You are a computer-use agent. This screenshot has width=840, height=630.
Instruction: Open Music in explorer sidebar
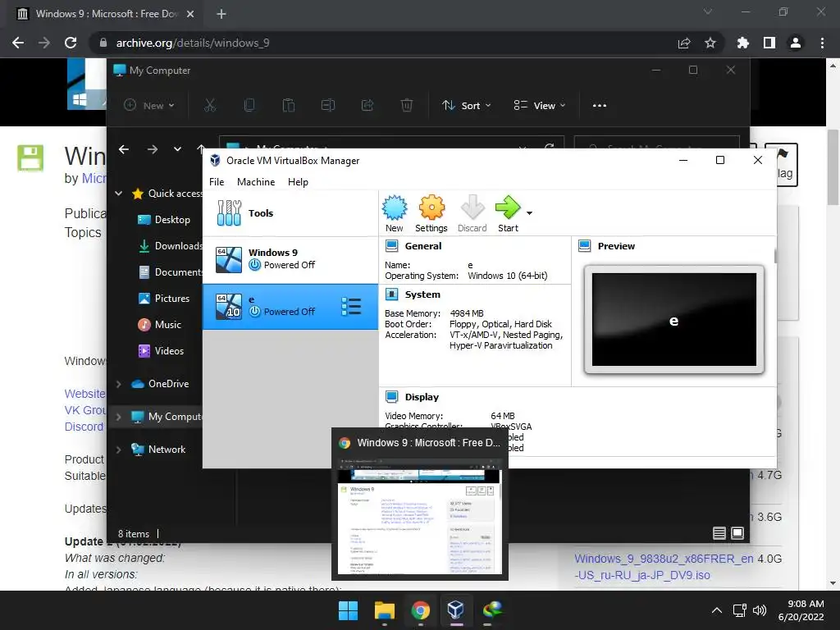tap(159, 325)
